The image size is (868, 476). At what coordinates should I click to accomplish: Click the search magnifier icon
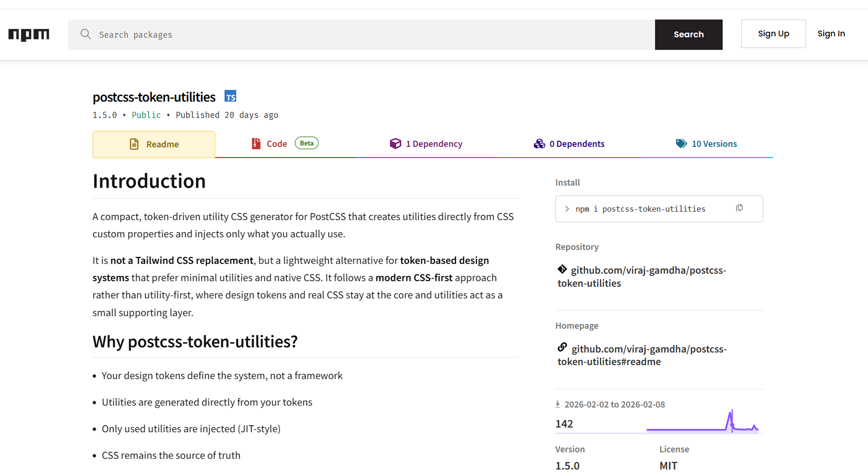(86, 34)
